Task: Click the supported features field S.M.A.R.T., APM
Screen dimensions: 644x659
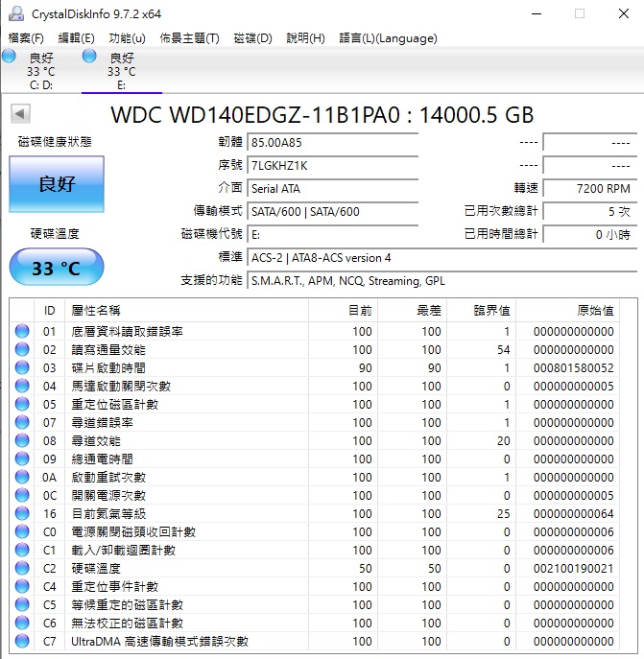Action: pyautogui.click(x=441, y=281)
